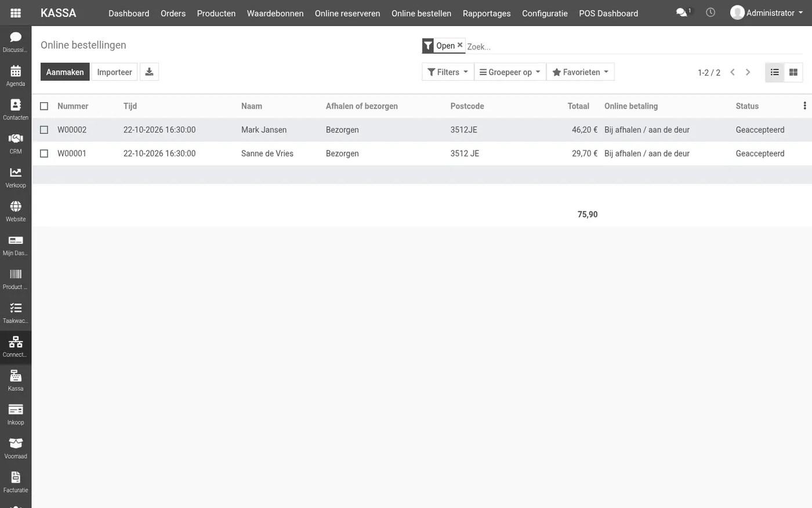
Task: Switch to list view
Action: tap(774, 72)
